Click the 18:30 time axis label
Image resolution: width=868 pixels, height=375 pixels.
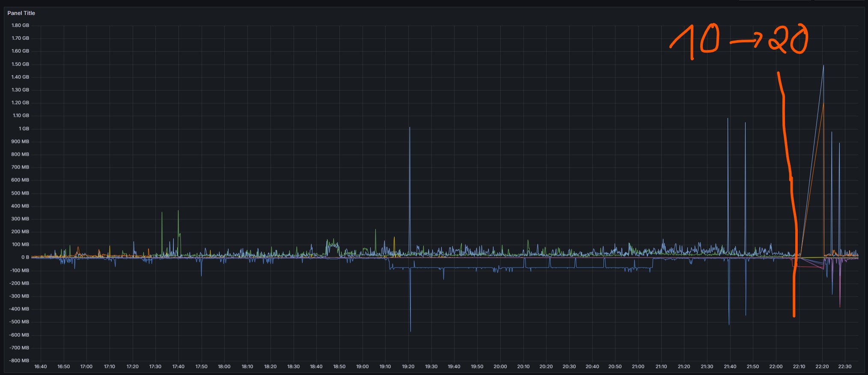click(294, 367)
